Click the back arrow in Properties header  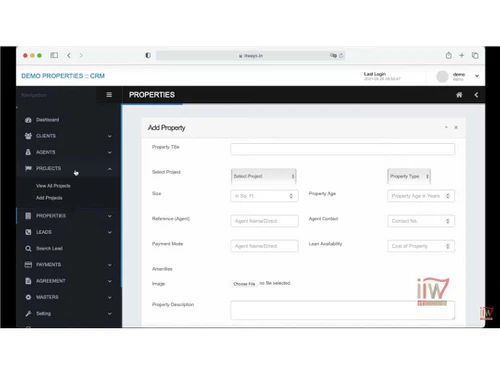[476, 95]
